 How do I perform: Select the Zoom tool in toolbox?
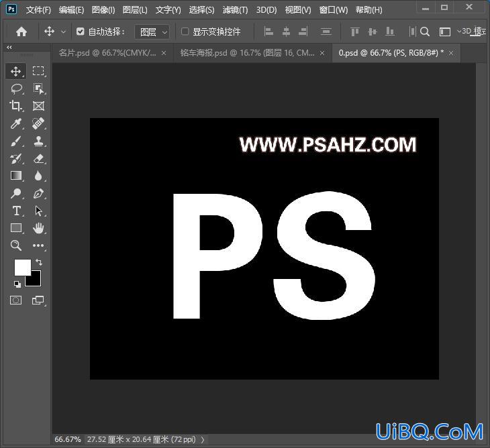(15, 245)
